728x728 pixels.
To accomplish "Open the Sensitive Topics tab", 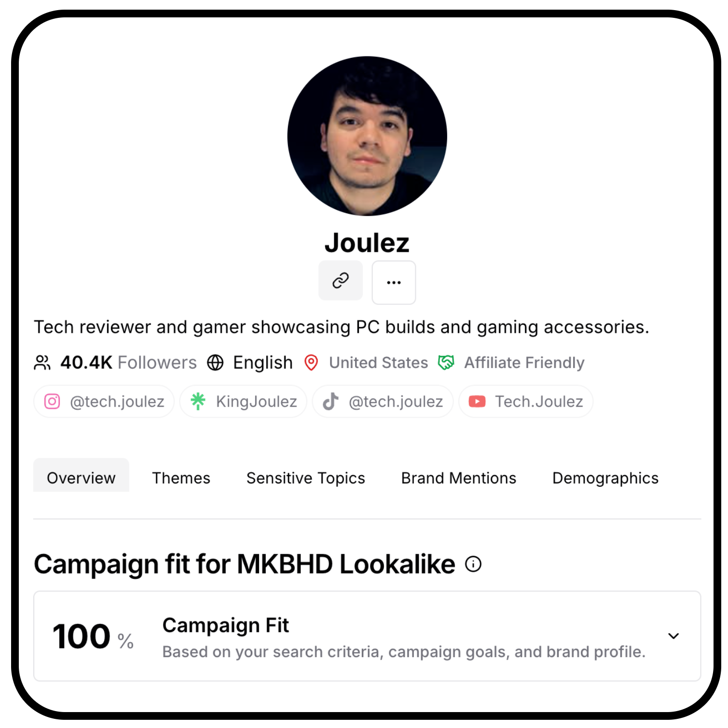I will [306, 478].
